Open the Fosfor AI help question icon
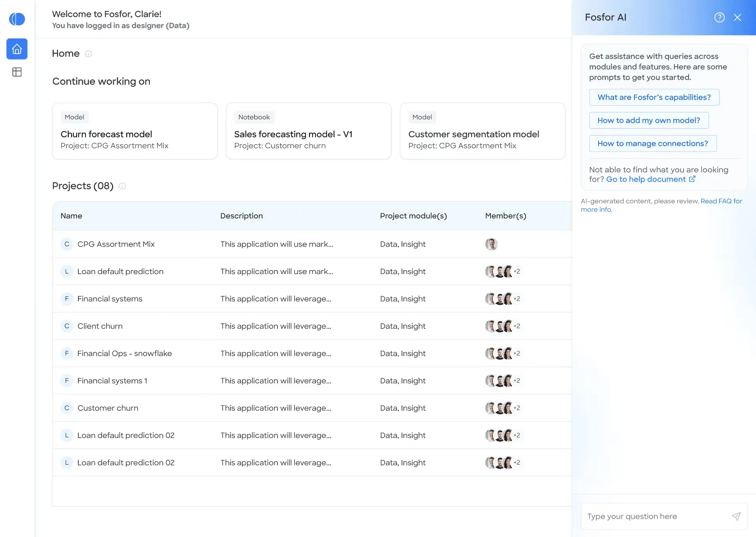Viewport: 756px width, 537px height. (719, 17)
